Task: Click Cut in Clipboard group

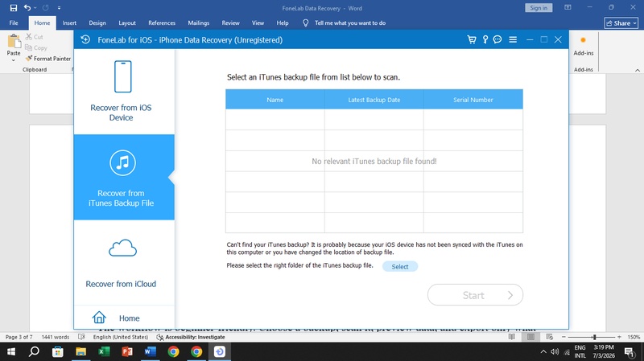Action: coord(34,37)
